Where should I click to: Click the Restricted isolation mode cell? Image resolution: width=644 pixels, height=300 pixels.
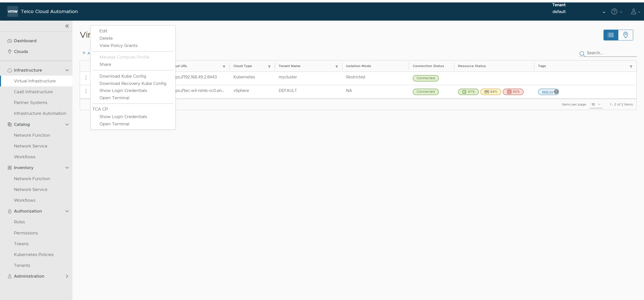[355, 77]
